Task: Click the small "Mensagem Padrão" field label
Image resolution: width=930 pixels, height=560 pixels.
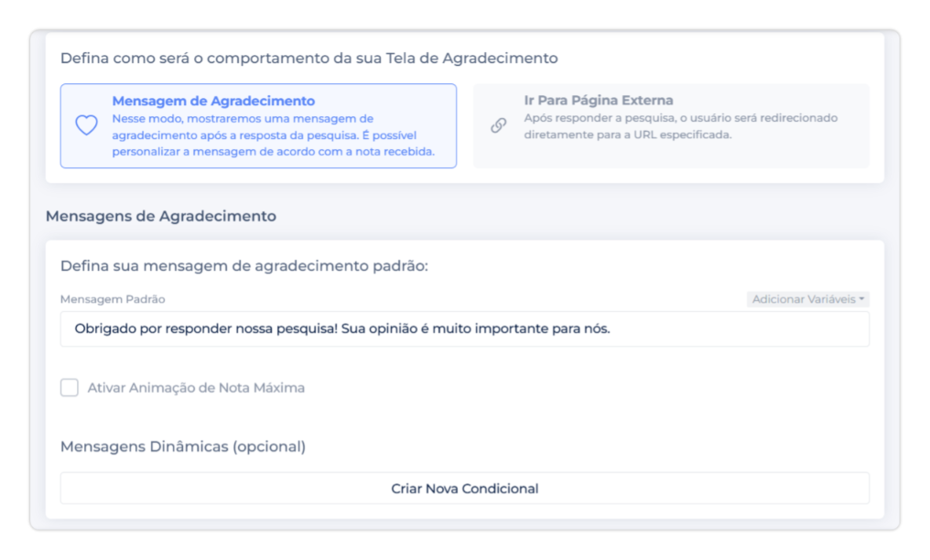Action: [x=113, y=299]
